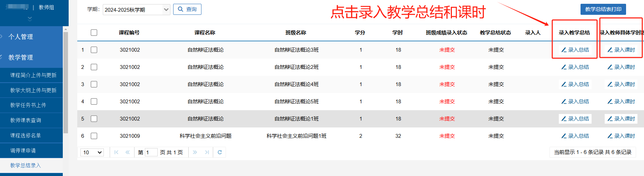This screenshot has height=176, width=644.
Task: Click 录入课时 for 自然辩证法概论3班
Action: click(x=621, y=50)
